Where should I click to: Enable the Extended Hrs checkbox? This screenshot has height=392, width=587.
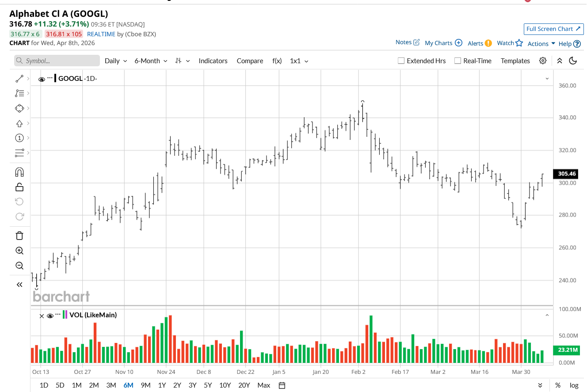(x=401, y=61)
